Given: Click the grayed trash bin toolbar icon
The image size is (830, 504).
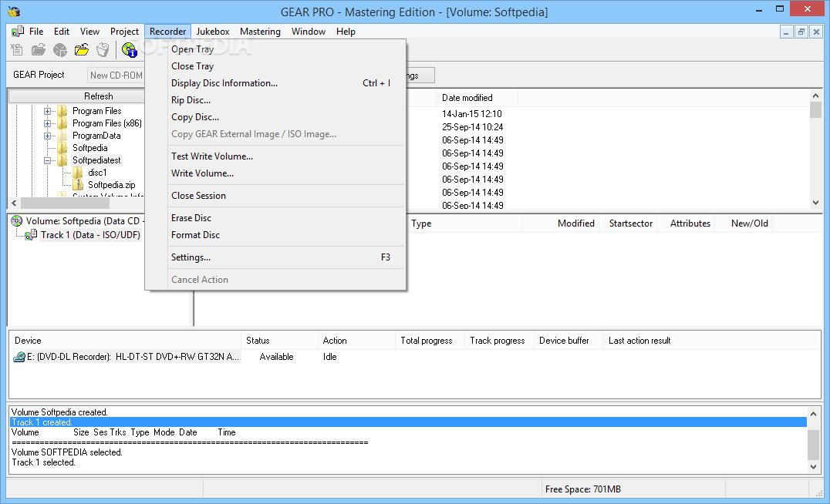Looking at the screenshot, I should (x=103, y=50).
